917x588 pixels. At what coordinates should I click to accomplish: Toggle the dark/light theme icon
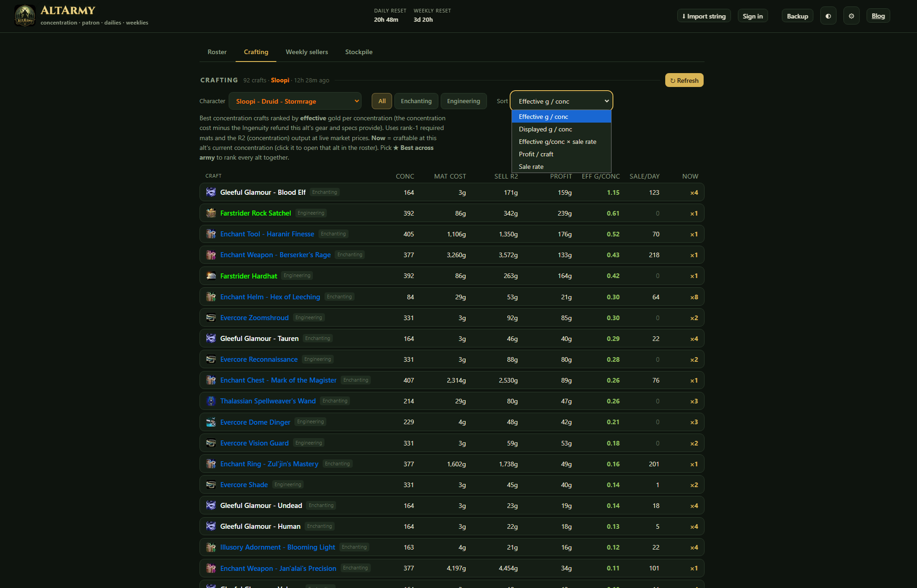tap(828, 16)
